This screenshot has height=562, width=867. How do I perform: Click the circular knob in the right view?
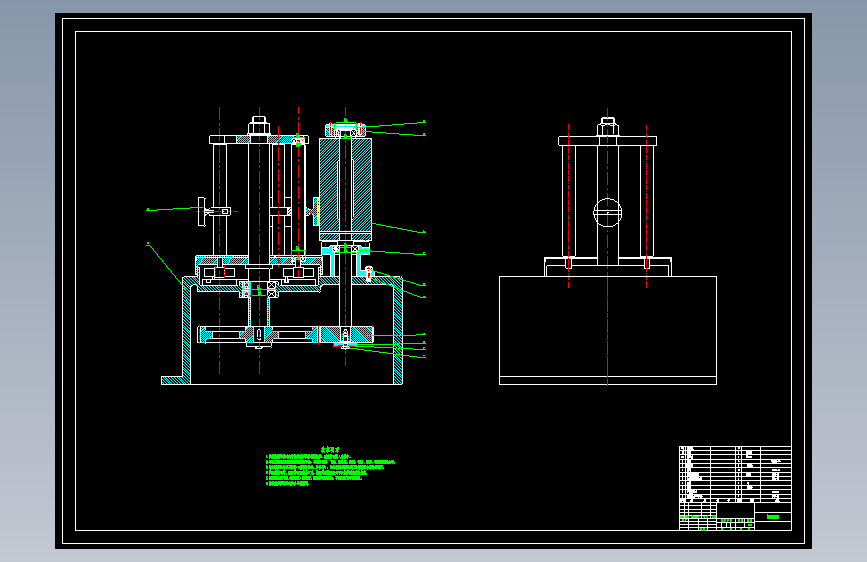point(608,212)
